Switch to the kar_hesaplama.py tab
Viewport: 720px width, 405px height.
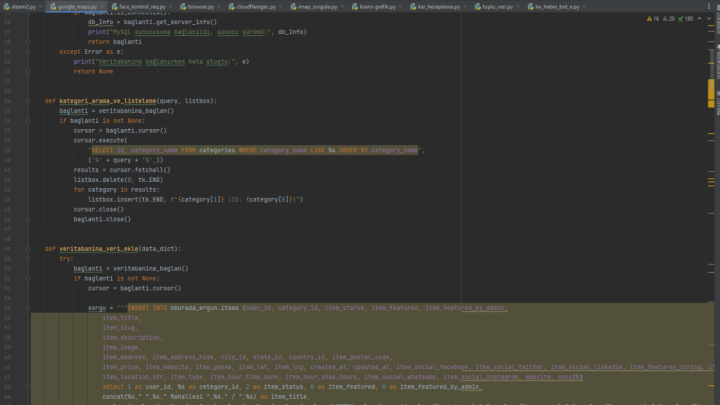[439, 7]
